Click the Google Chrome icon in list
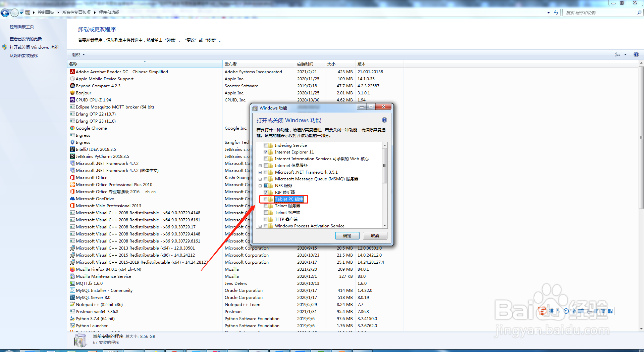The image size is (644, 352). click(72, 128)
